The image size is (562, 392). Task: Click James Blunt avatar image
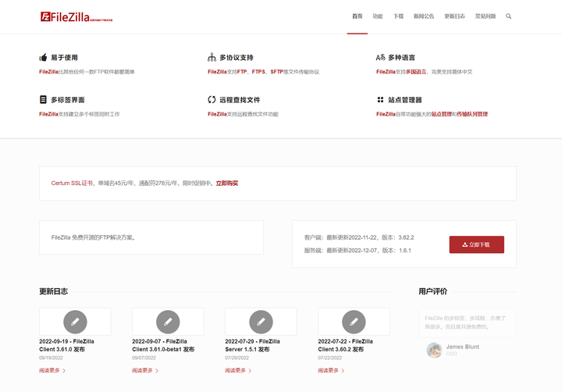point(434,350)
